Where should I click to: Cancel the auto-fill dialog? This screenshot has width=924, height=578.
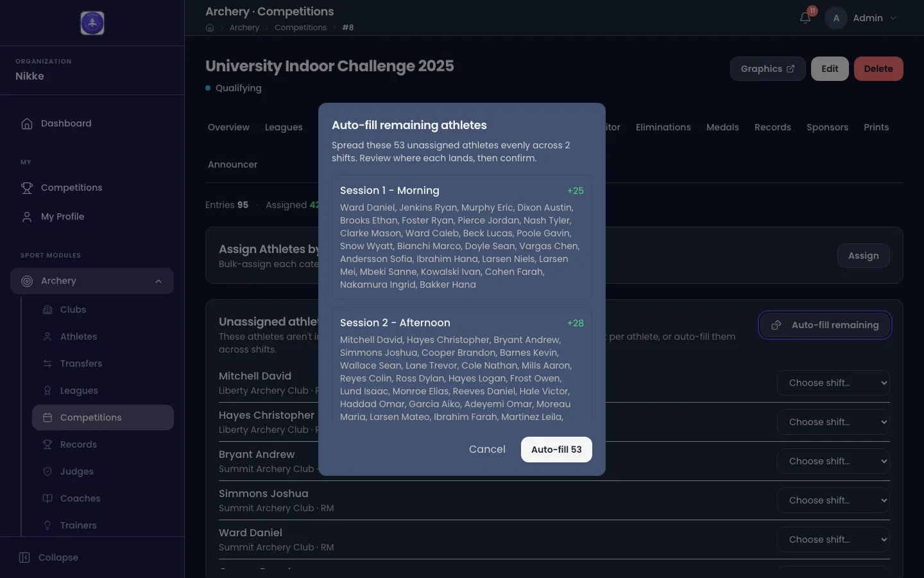487,450
